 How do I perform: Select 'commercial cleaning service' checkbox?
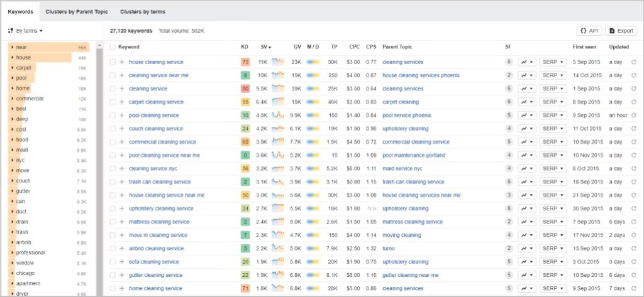click(x=113, y=142)
